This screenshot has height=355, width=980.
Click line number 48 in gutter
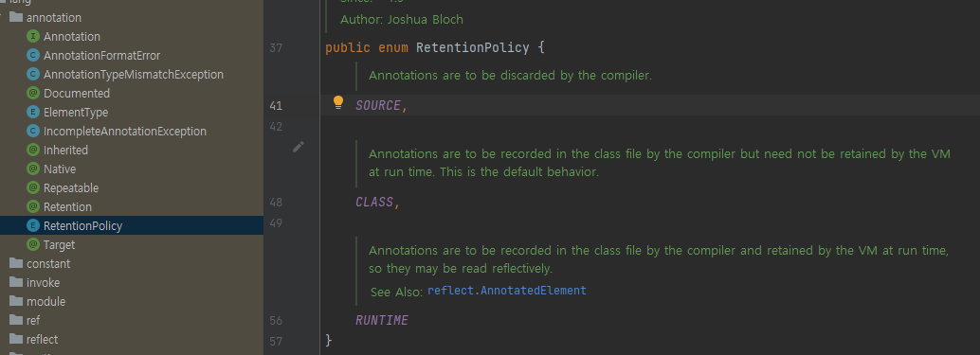[x=276, y=203]
